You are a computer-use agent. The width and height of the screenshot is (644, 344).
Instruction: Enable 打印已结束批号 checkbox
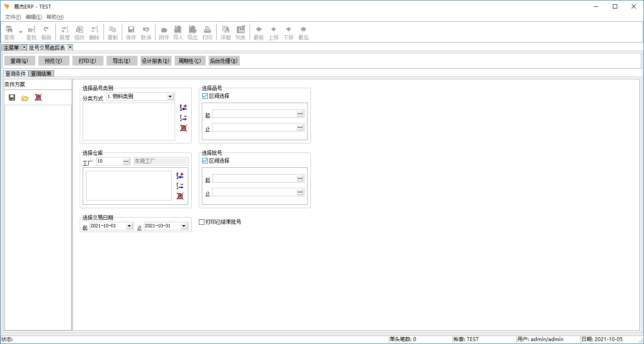202,222
